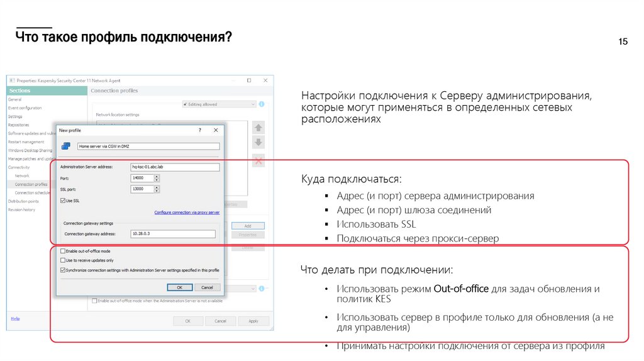Select Connection profiles under Connectivity
Viewport: 644px width, 361px height.
pyautogui.click(x=31, y=184)
